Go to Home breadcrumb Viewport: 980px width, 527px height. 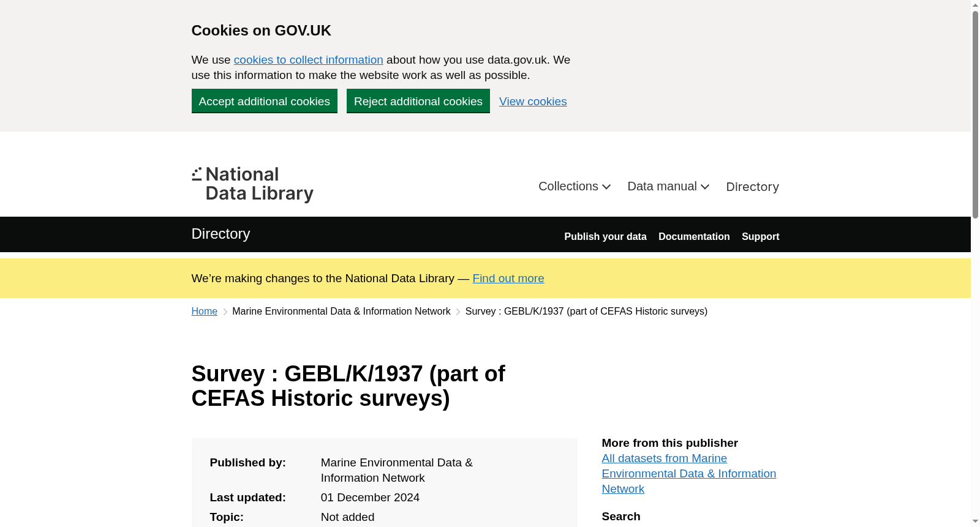205,312
